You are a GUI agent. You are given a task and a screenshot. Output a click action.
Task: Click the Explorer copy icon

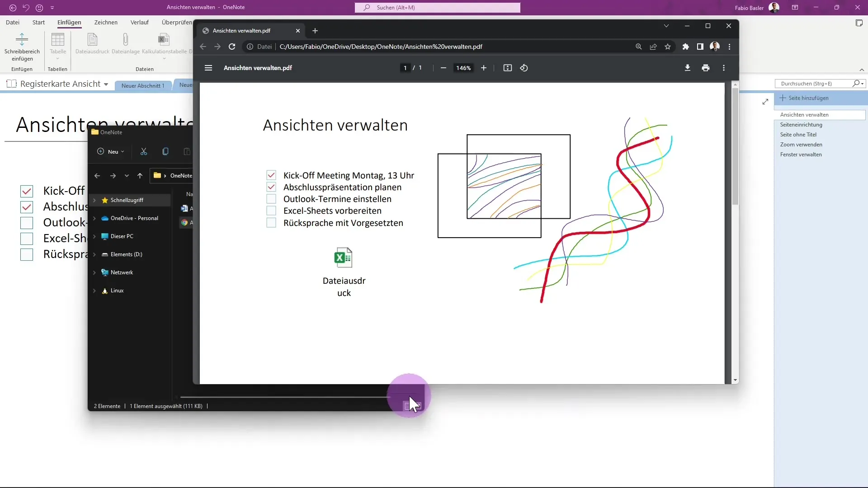(165, 151)
